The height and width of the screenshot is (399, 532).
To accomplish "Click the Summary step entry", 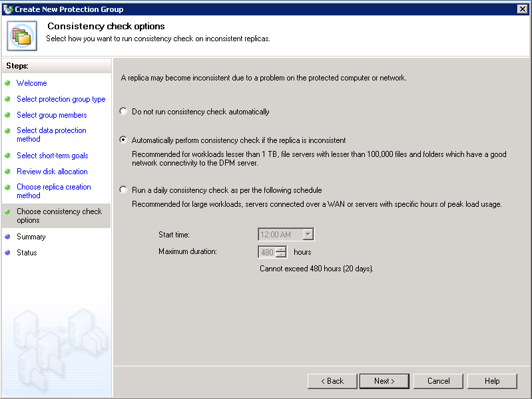I will 31,237.
